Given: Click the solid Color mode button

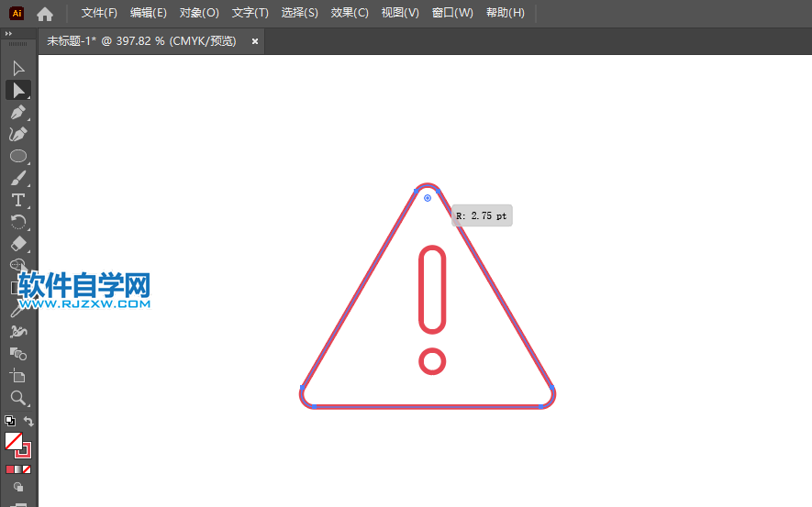Looking at the screenshot, I should pos(10,469).
